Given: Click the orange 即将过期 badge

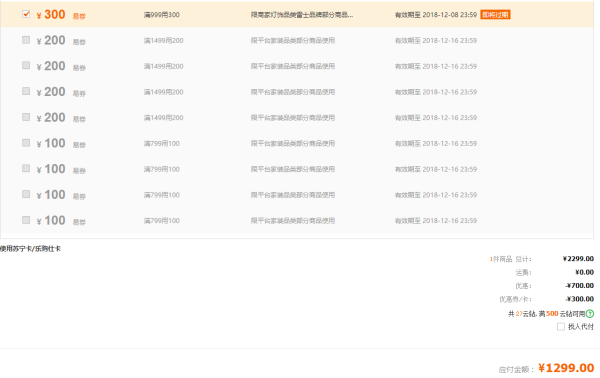Looking at the screenshot, I should click(x=495, y=15).
